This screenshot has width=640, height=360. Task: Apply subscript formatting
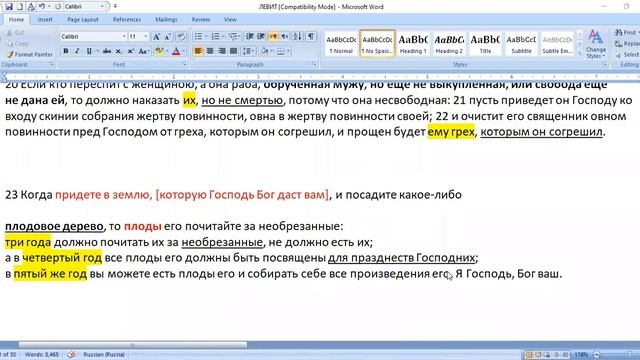[x=118, y=51]
